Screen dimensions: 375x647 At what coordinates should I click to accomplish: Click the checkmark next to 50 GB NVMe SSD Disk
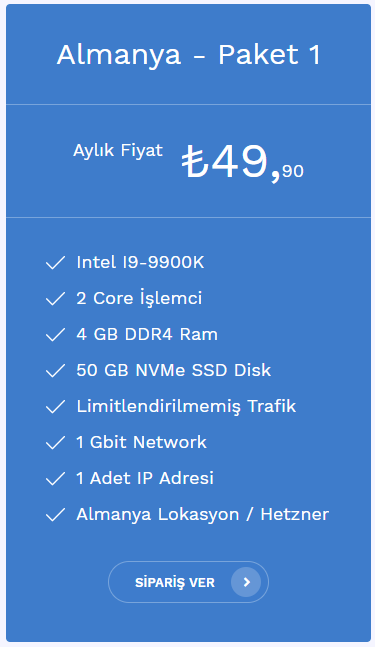click(x=55, y=371)
